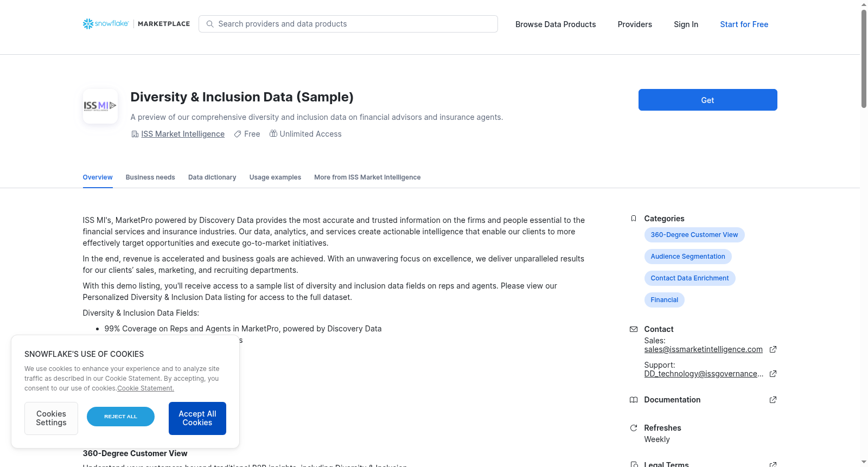Open Cookies Settings
This screenshot has height=467, width=868.
51,418
